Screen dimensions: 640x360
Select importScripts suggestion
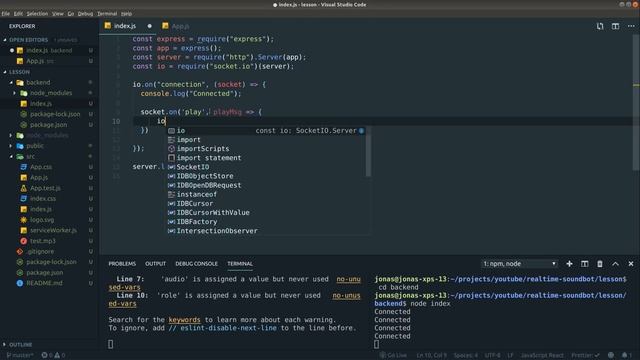coord(266,149)
